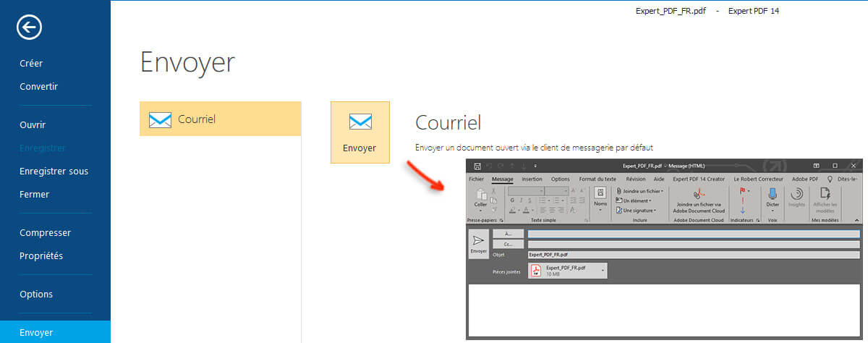This screenshot has height=343, width=868.
Task: Select Ouvrir in the left sidebar
Action: pos(33,124)
